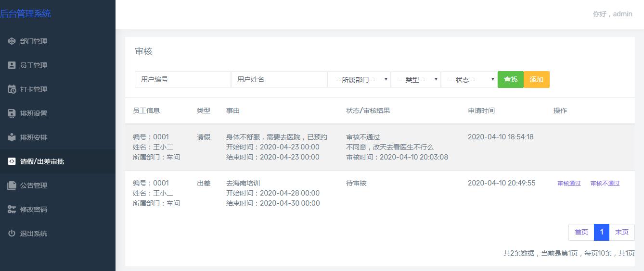Choose 退出系统 to log out
The width and height of the screenshot is (644, 271).
(58, 234)
